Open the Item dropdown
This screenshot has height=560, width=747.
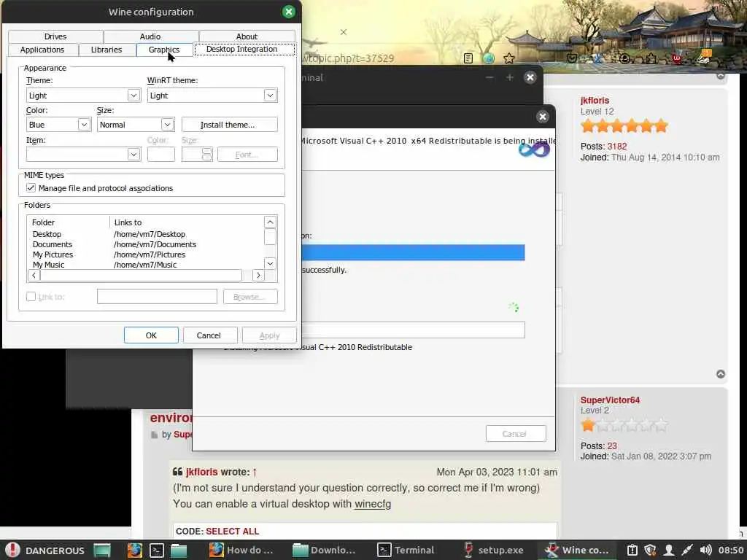click(83, 155)
